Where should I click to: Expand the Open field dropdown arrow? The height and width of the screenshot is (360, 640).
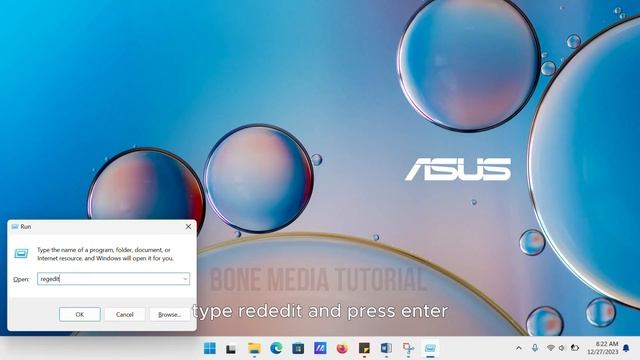(x=185, y=279)
